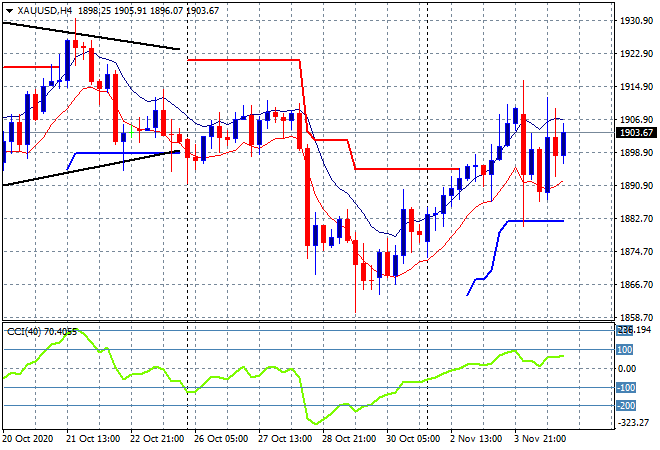This screenshot has width=660, height=450.
Task: Click the 1890.90 price axis label
Action: (637, 186)
